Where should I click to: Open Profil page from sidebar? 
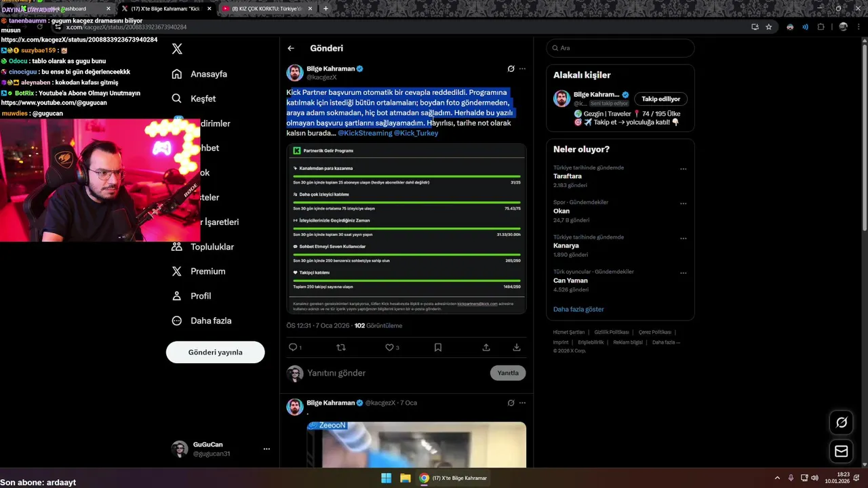[x=191, y=296]
